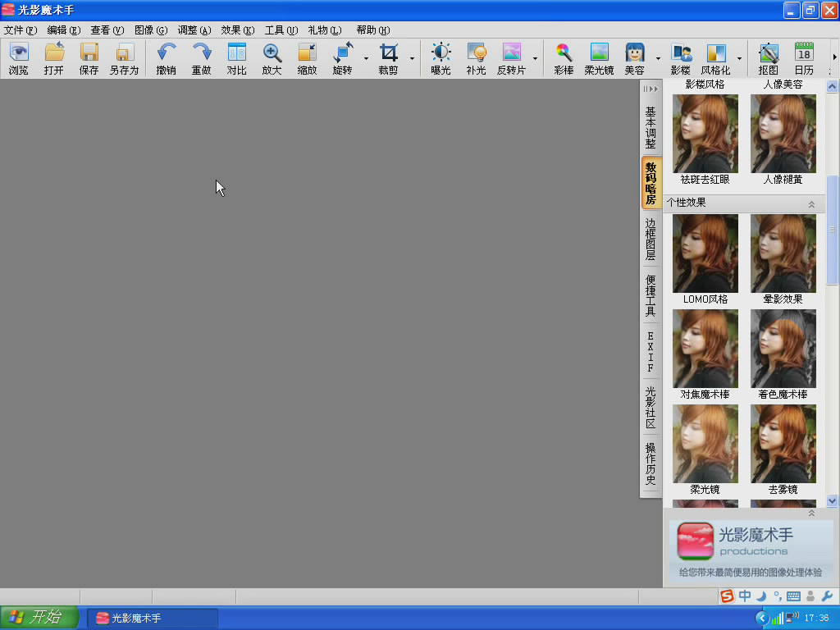Open the 图像 menu
The width and height of the screenshot is (840, 630).
click(x=151, y=30)
